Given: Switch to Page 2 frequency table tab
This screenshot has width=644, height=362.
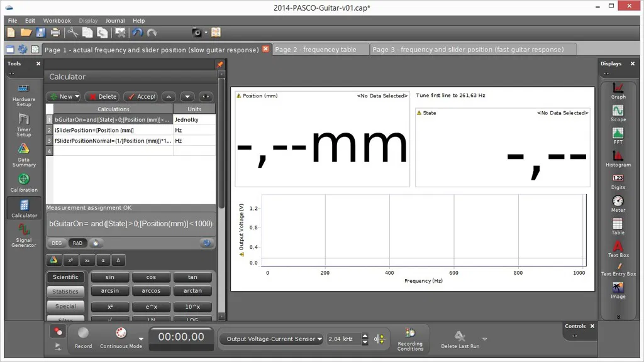Looking at the screenshot, I should 321,50.
